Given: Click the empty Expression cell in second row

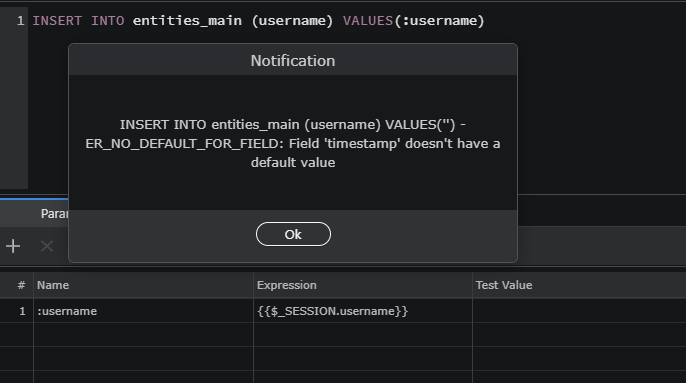Looking at the screenshot, I should 363,335.
